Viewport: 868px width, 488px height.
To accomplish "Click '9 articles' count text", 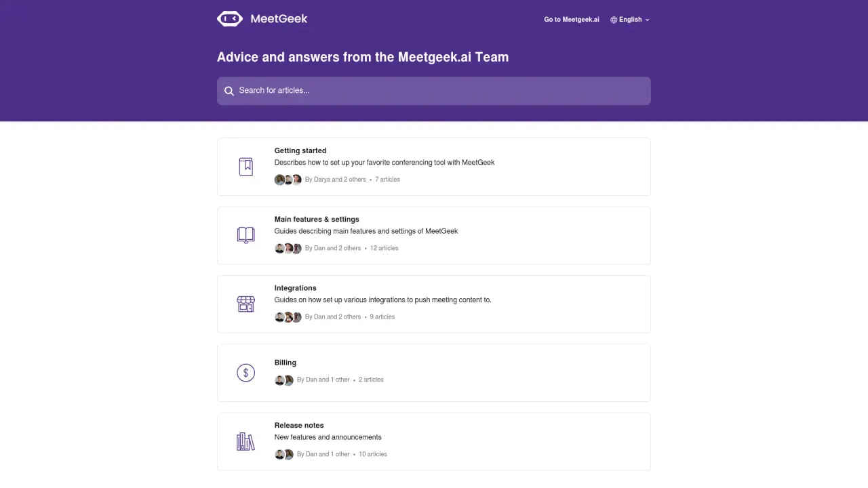I will pos(382,317).
